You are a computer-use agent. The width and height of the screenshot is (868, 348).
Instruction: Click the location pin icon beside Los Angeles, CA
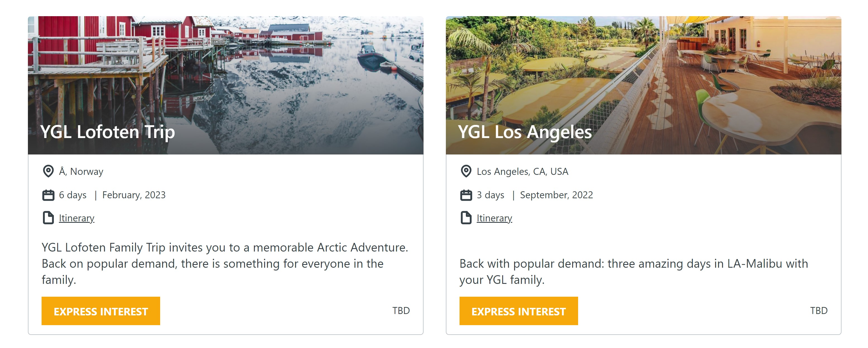pos(466,171)
